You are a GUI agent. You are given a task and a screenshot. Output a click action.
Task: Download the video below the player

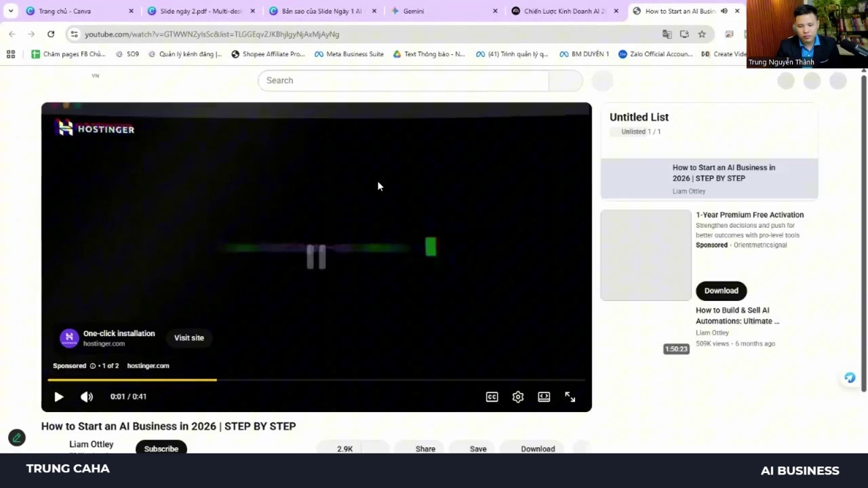coord(532,448)
